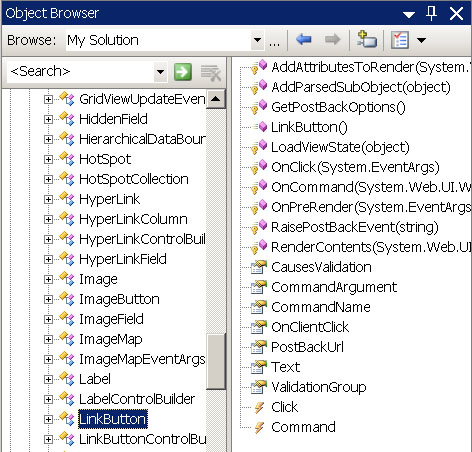
Task: Click the CausesValidation property icon
Action: coord(259,267)
